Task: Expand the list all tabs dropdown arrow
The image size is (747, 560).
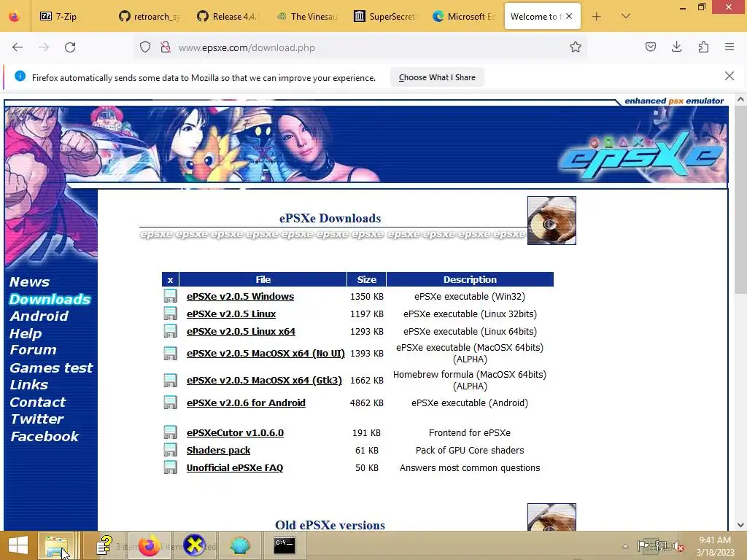Action: (626, 16)
